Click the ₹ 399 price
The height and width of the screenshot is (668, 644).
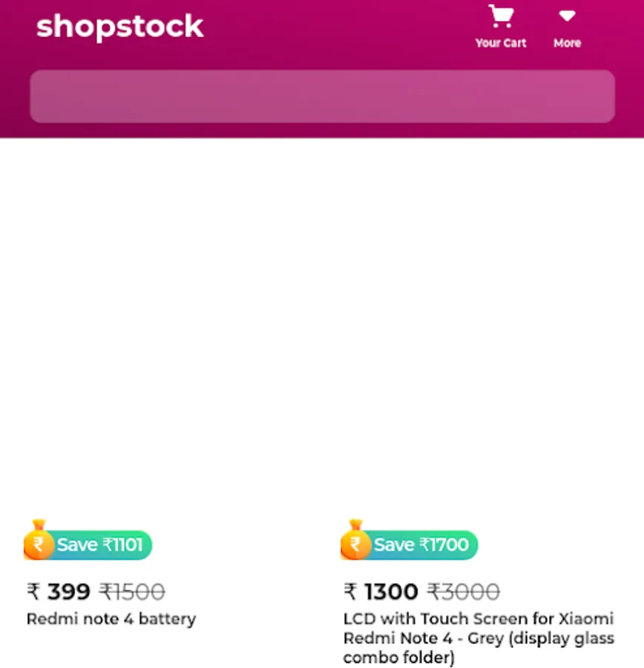tap(59, 592)
